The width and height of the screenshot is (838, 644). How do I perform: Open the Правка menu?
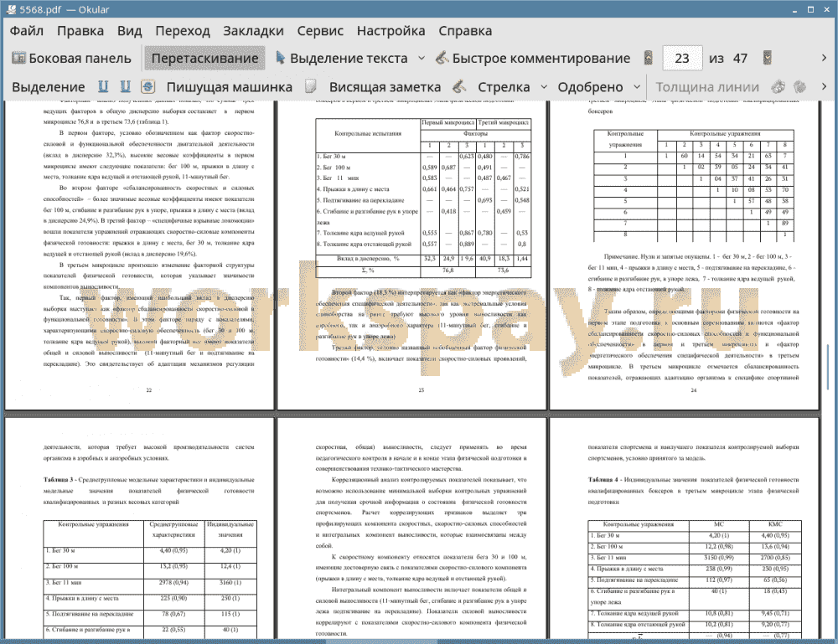(x=80, y=31)
